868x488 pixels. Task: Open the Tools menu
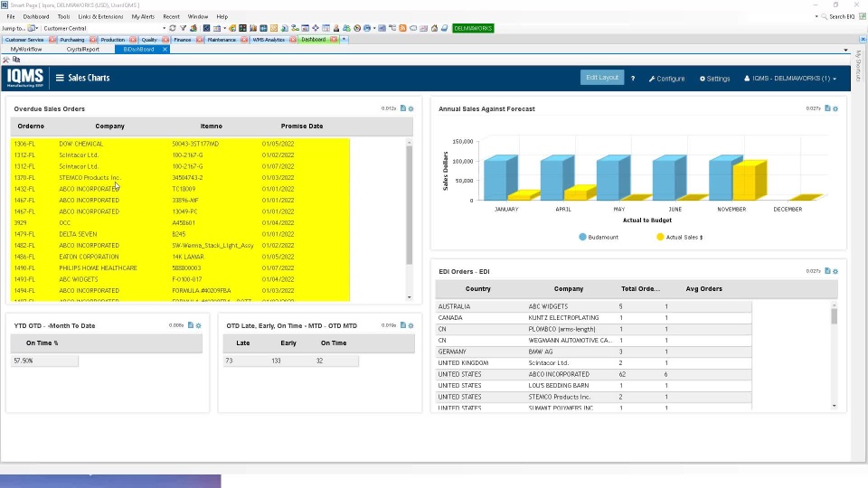[x=63, y=16]
